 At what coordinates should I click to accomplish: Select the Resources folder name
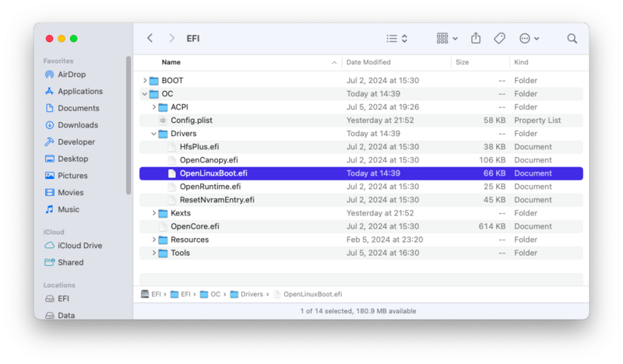[x=189, y=240]
